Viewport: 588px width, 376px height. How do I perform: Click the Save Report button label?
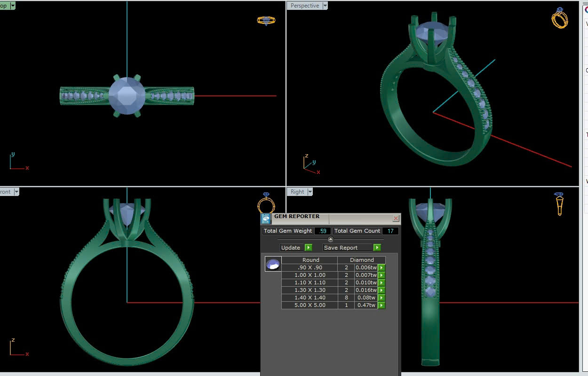[341, 248]
